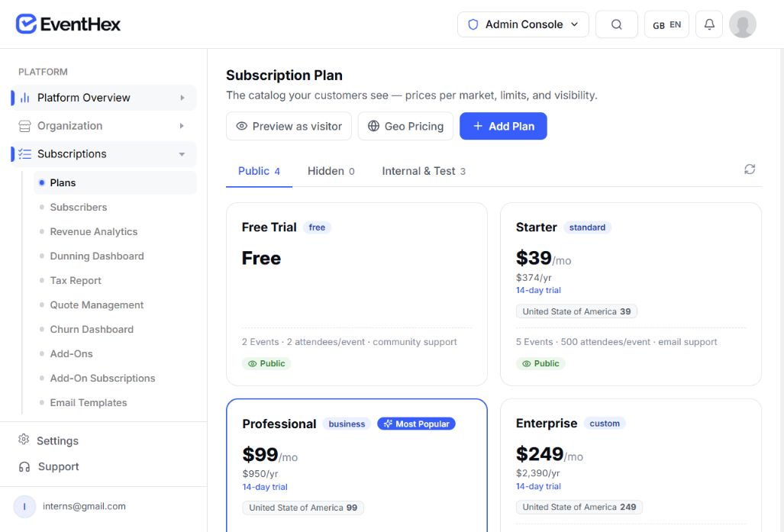Click Public visibility badge on Free Trial
784x532 pixels.
266,363
